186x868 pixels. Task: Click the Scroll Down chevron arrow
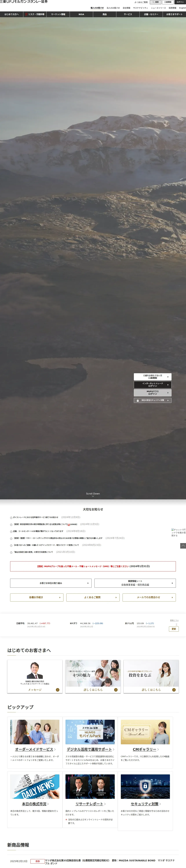coord(93,496)
